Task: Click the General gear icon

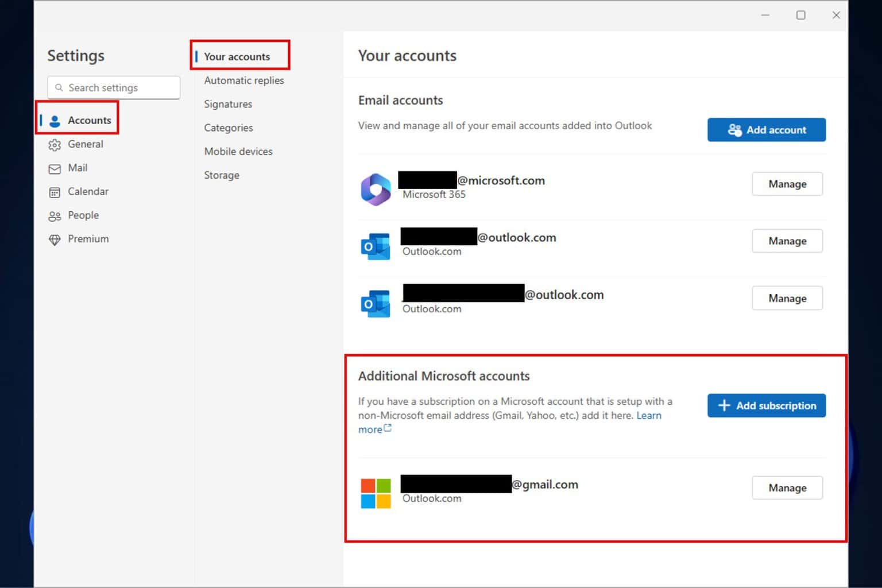Action: 55,145
